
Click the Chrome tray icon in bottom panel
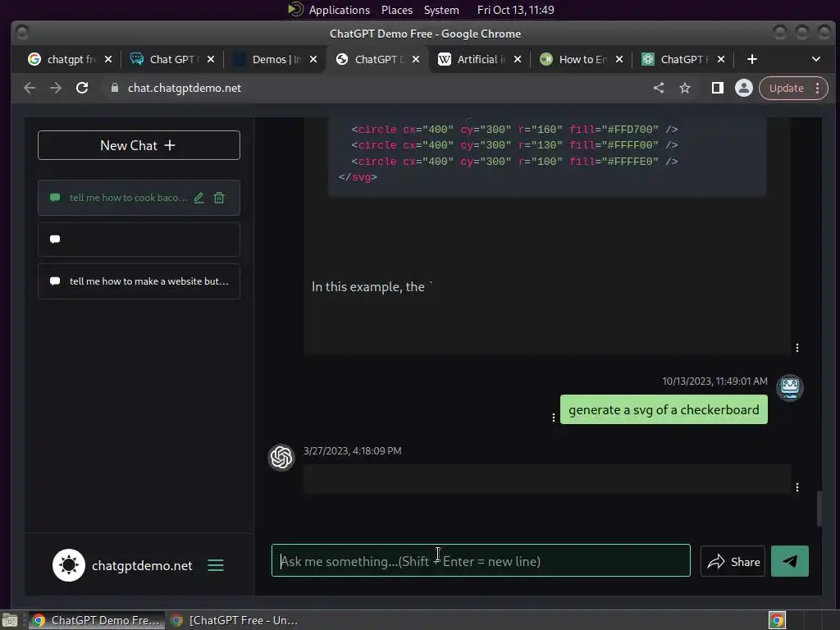pyautogui.click(x=777, y=620)
